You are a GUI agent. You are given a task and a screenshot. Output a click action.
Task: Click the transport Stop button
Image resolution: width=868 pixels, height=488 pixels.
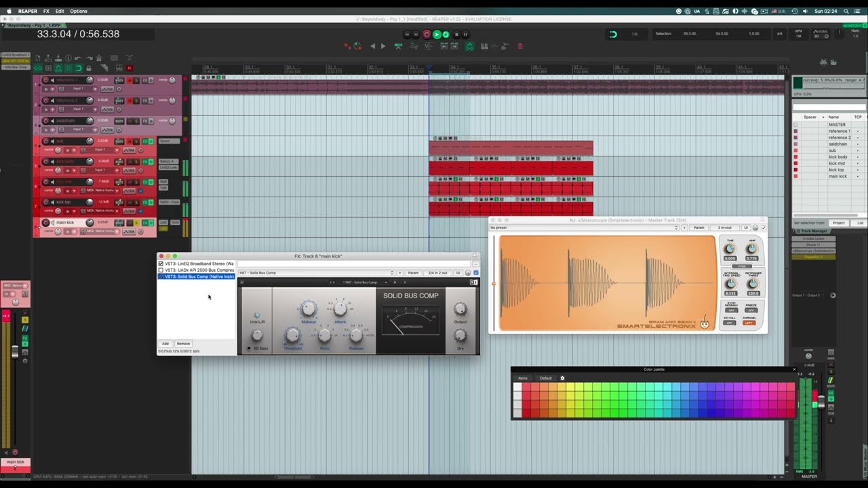click(x=456, y=35)
